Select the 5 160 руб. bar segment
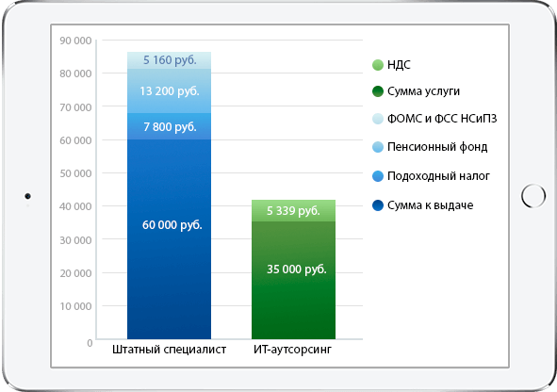Image resolution: width=557 pixels, height=392 pixels. pos(169,60)
